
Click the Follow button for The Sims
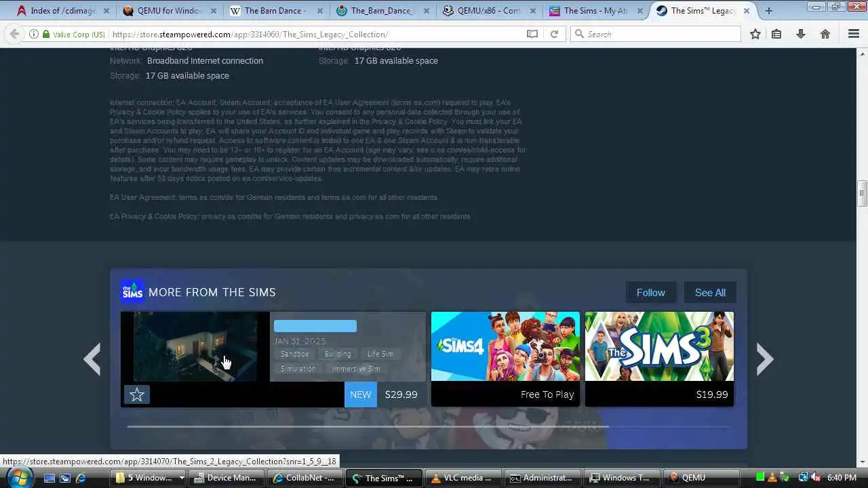650,292
